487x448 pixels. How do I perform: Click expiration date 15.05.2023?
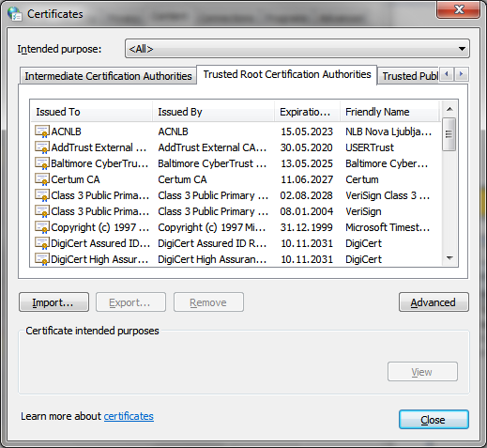point(307,131)
